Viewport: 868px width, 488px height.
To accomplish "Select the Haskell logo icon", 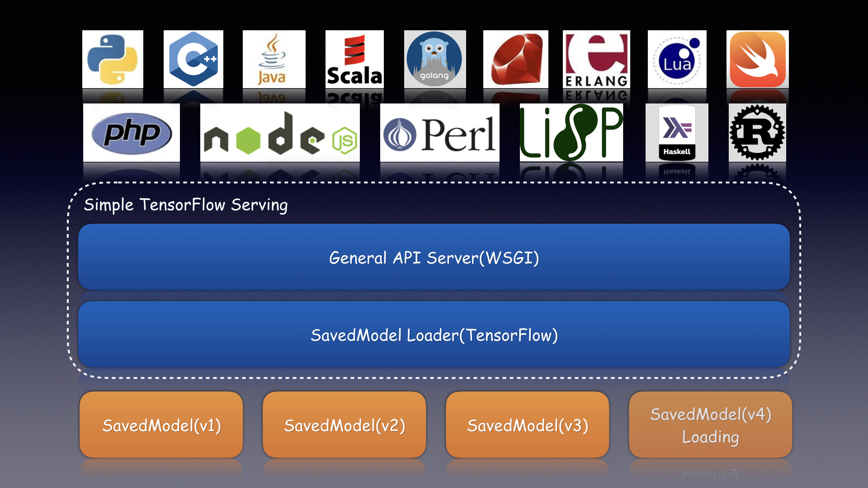I will [677, 133].
